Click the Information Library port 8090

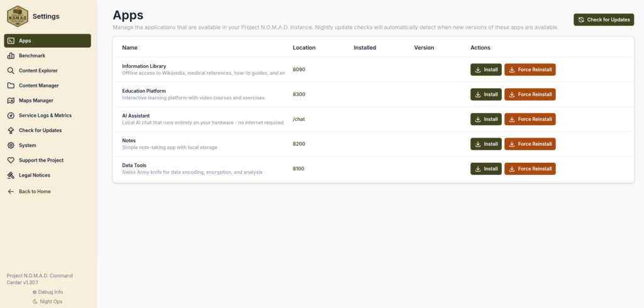pos(299,70)
